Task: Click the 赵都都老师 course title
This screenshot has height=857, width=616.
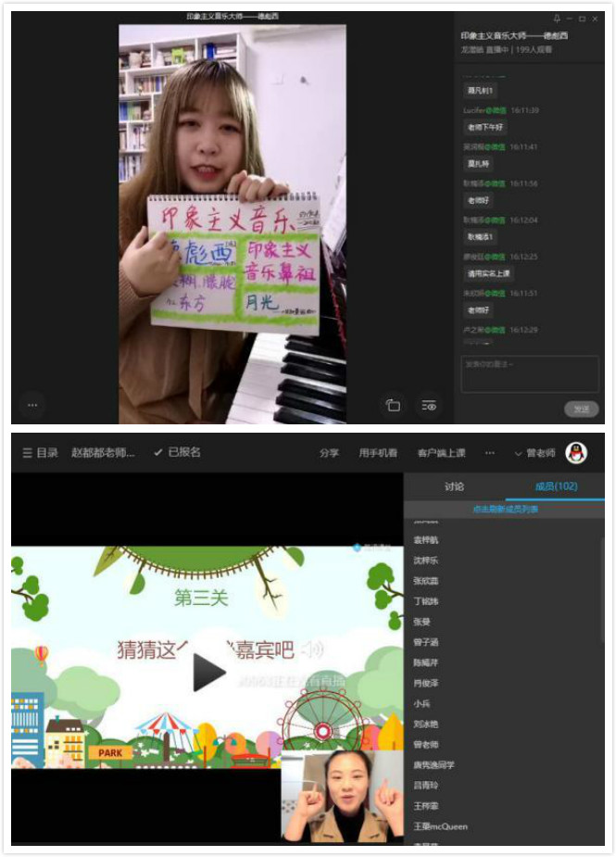Action: pyautogui.click(x=103, y=452)
